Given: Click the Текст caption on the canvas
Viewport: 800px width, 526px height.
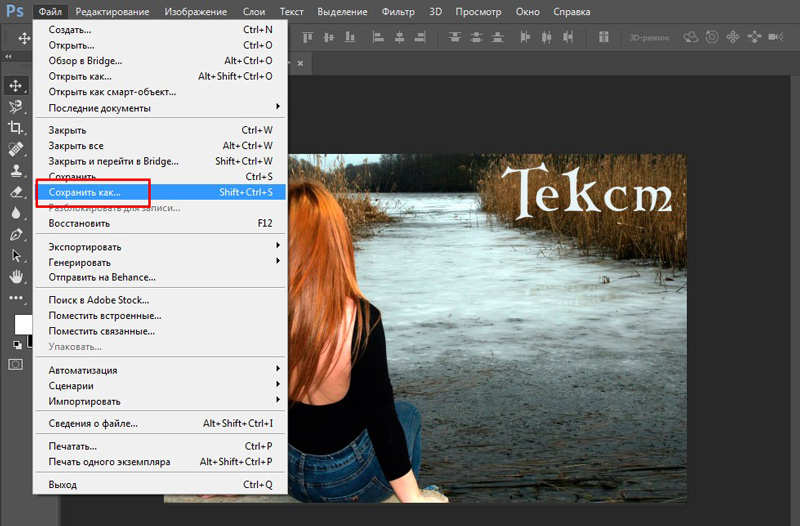Looking at the screenshot, I should (x=587, y=192).
